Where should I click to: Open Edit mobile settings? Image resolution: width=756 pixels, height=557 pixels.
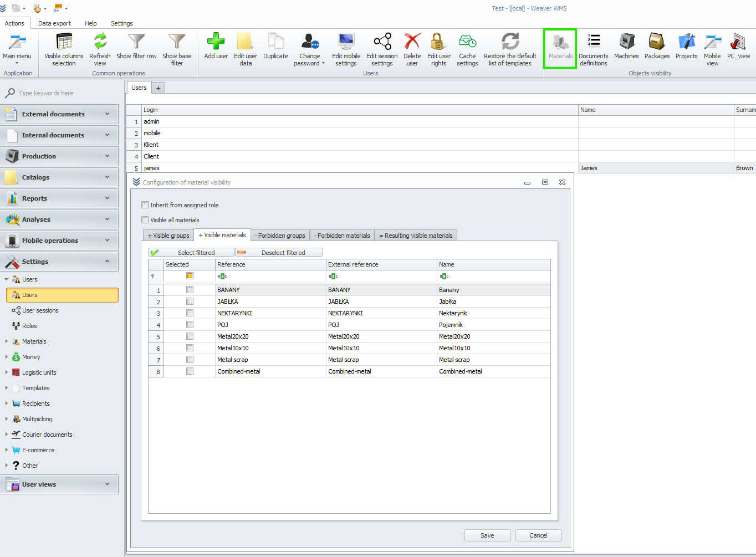[x=346, y=49]
